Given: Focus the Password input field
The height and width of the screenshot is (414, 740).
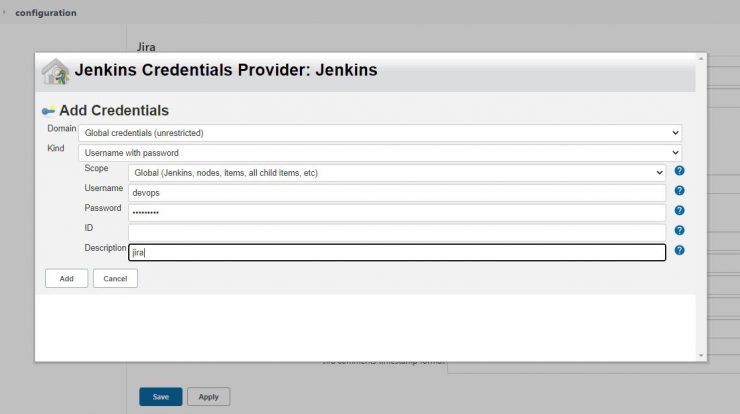Looking at the screenshot, I should 397,212.
